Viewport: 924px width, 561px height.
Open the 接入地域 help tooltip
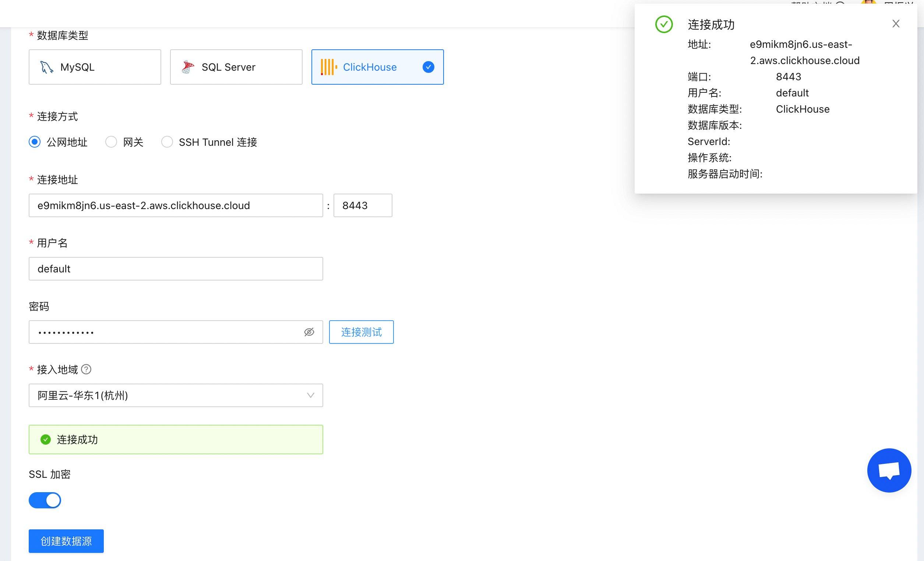[x=86, y=369]
